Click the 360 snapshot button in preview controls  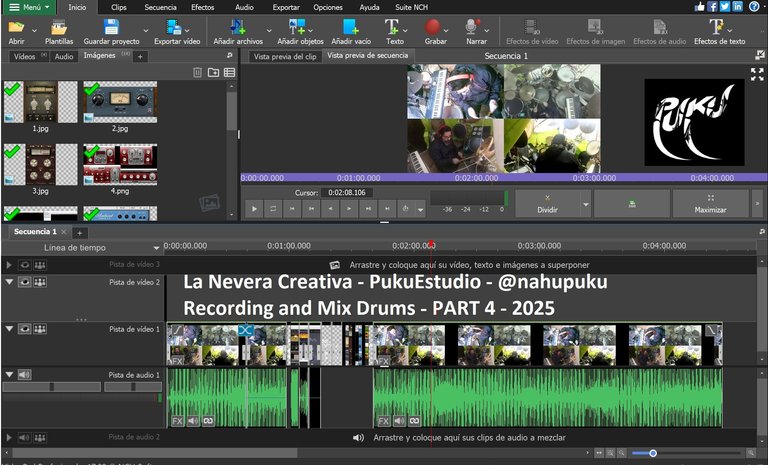click(x=632, y=204)
